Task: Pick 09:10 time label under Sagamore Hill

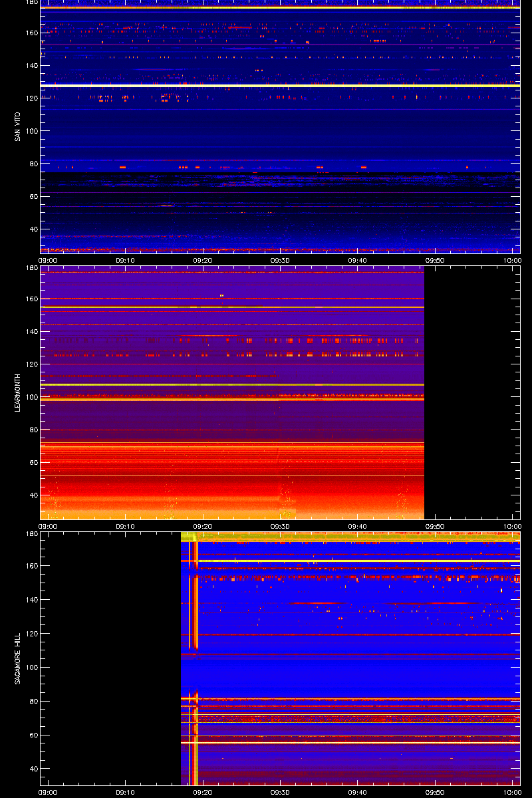Action: click(x=125, y=792)
